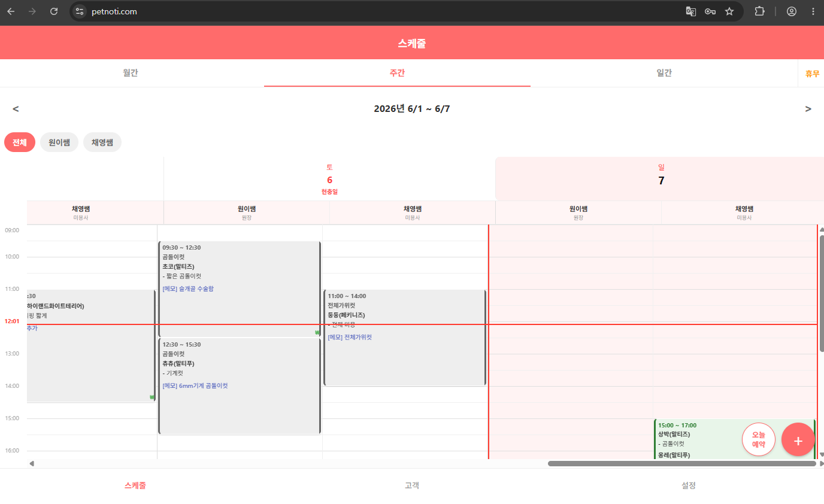Open the 11:00 ~ 14:00 둥둥(페키니즈) booking
This screenshot has width=824, height=504.
(405, 338)
